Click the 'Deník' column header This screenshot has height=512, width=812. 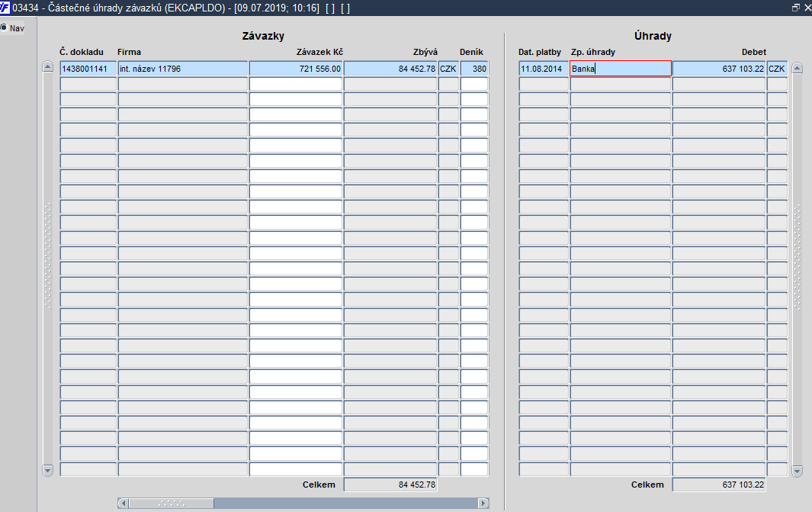tap(471, 52)
